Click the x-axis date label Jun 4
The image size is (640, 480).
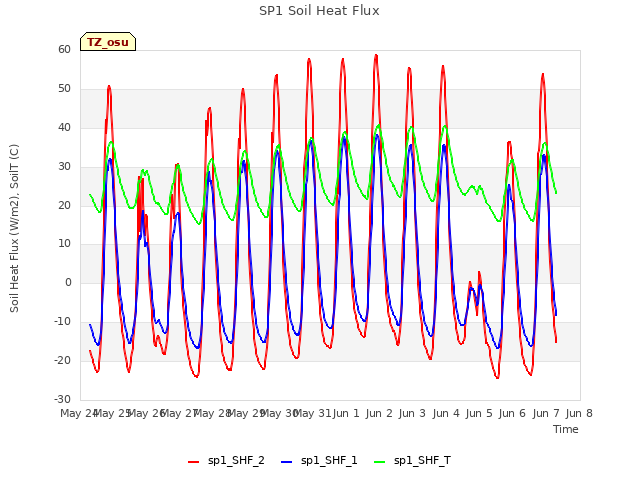point(446,413)
